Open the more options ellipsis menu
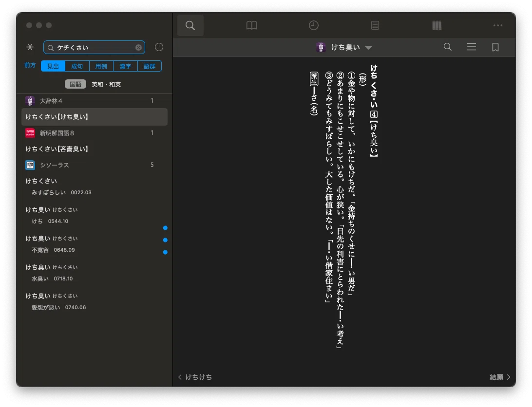Viewport: 532px width, 407px height. tap(498, 25)
